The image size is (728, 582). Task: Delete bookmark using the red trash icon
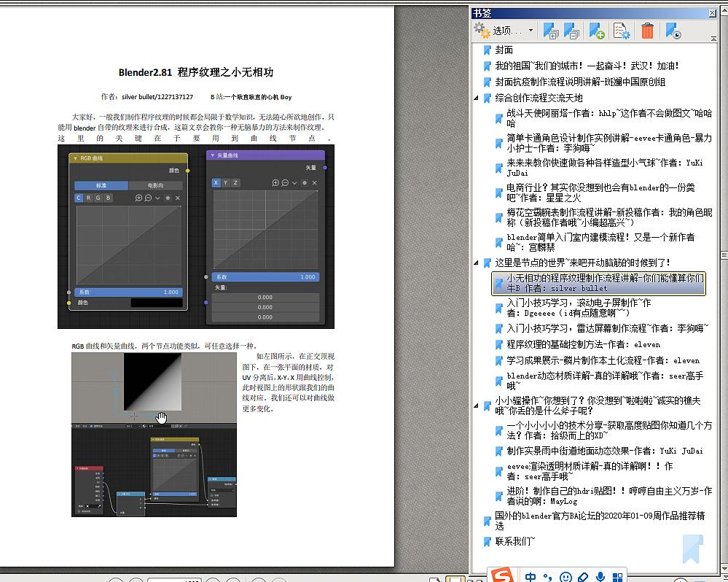click(647, 31)
